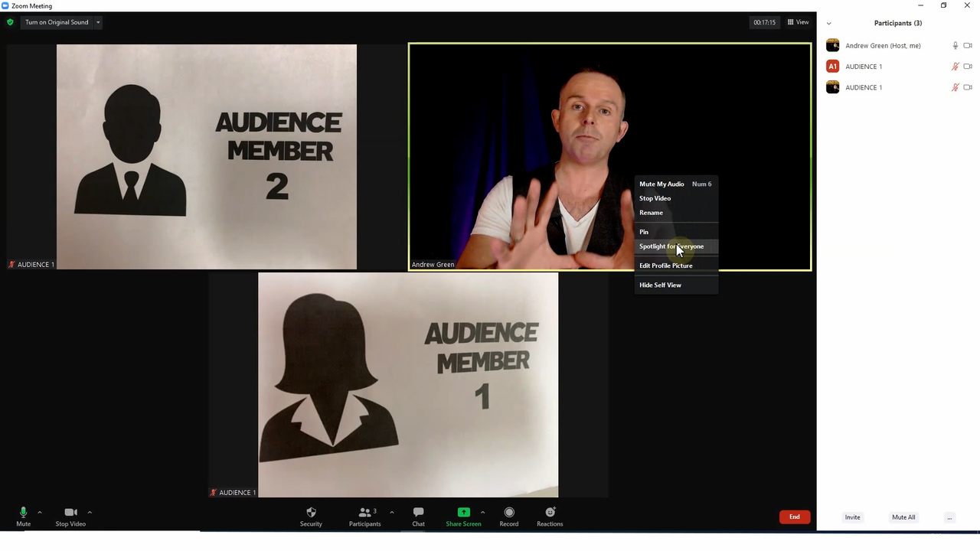Toggle the Mute microphone button
The width and height of the screenshot is (980, 551).
(23, 513)
